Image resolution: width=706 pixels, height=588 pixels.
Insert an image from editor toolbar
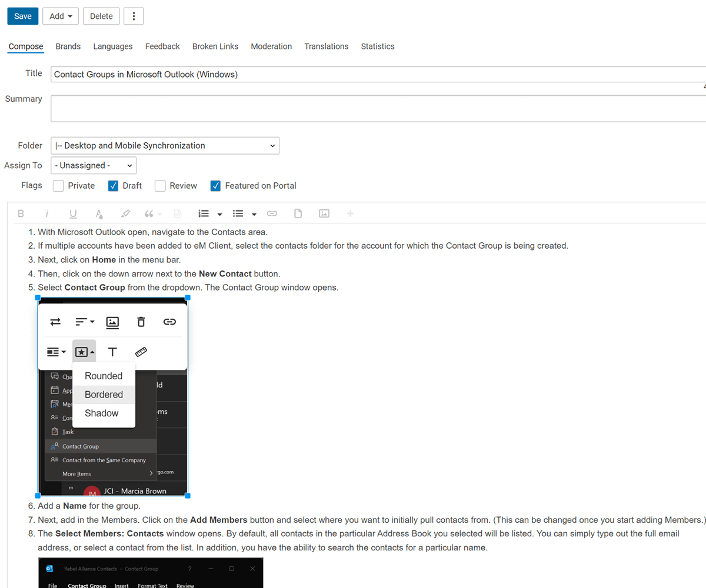click(x=324, y=213)
